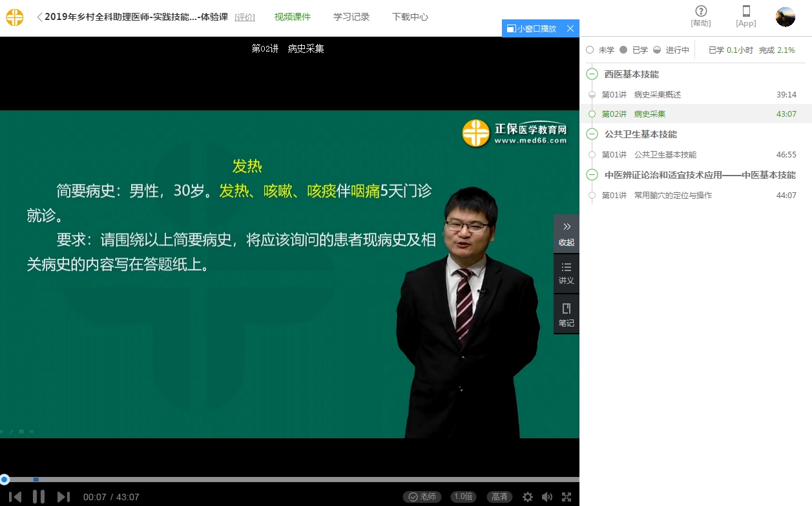
Task: Open the 高清 video quality selector
Action: click(x=499, y=497)
